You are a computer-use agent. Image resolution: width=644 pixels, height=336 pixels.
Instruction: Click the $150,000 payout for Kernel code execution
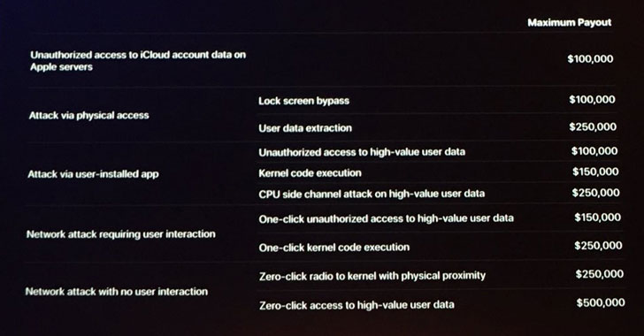coord(595,172)
